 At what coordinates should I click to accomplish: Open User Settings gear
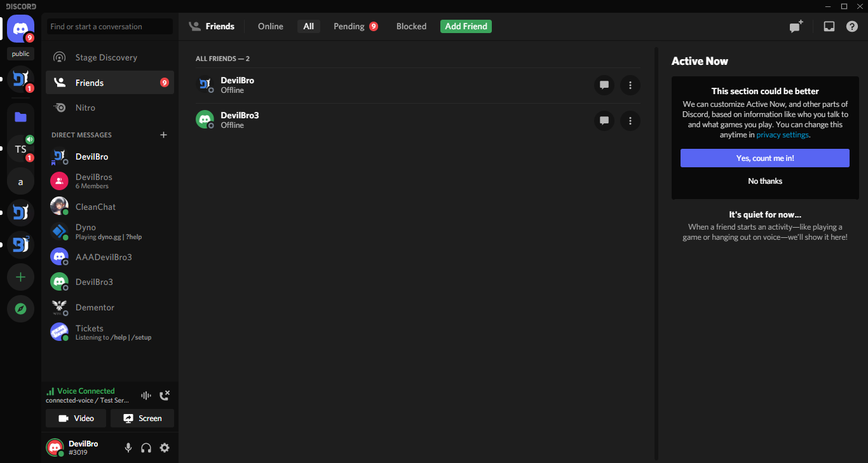165,448
